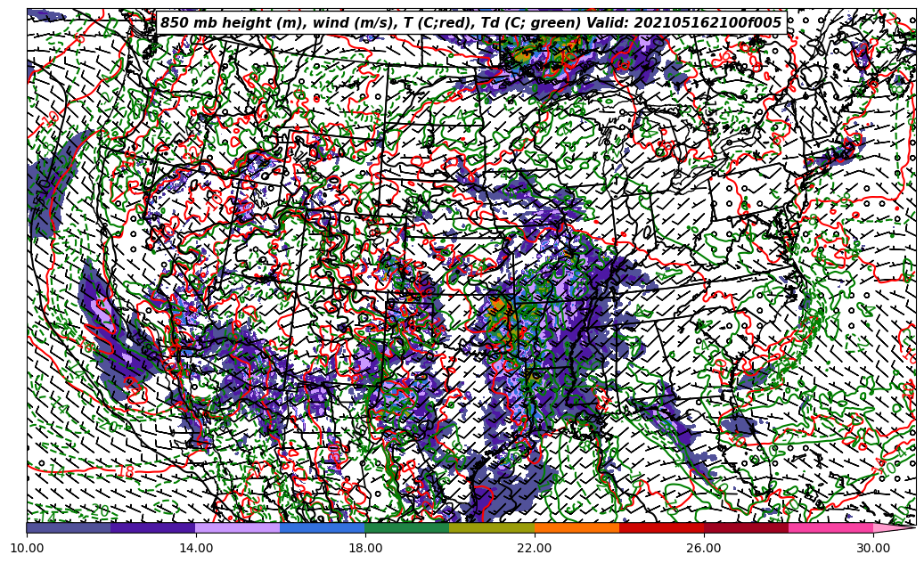This screenshot has width=924, height=563.
Task: Click the 26.00 colorbar tick label
Action: tap(704, 549)
